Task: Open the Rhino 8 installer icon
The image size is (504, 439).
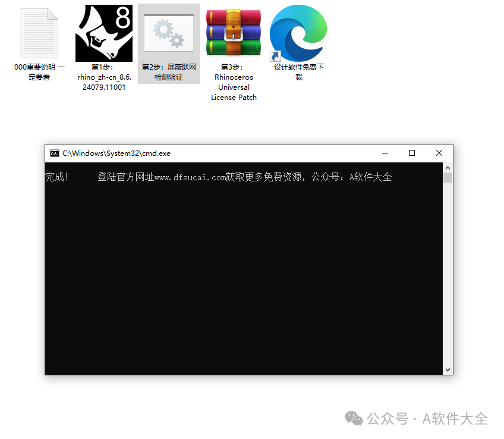Action: tap(104, 33)
